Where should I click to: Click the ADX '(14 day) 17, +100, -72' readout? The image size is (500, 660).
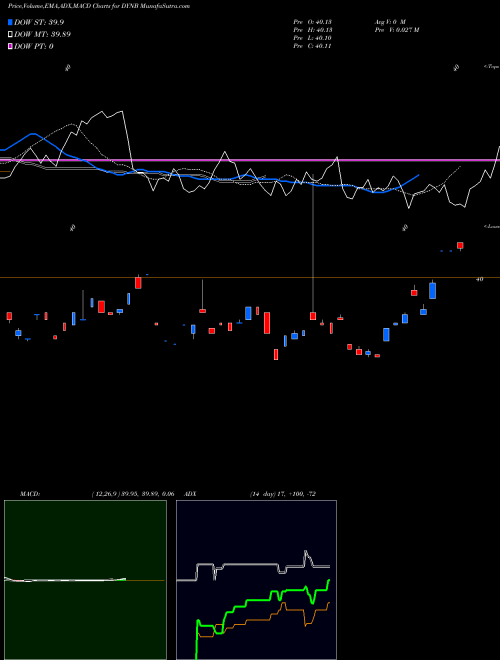coord(283,494)
